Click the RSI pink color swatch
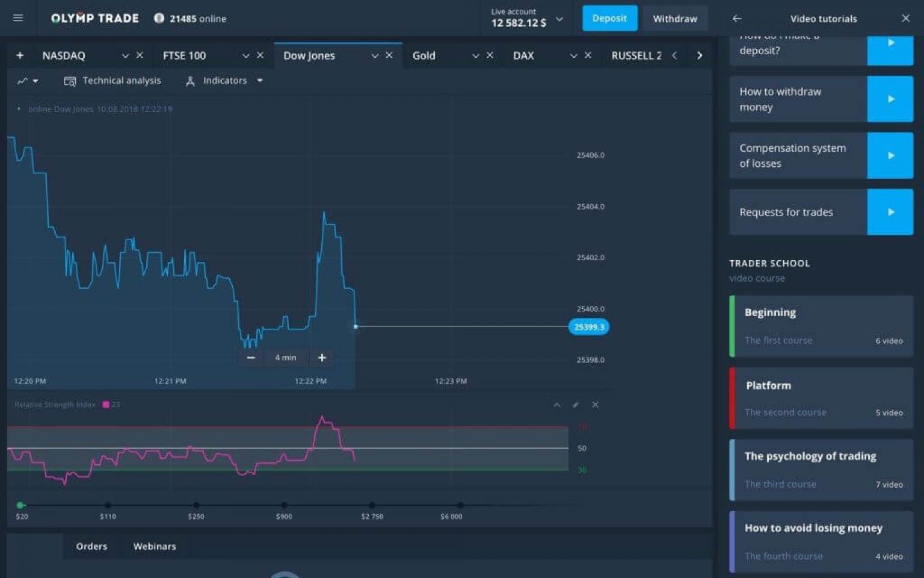This screenshot has height=578, width=924. point(106,405)
